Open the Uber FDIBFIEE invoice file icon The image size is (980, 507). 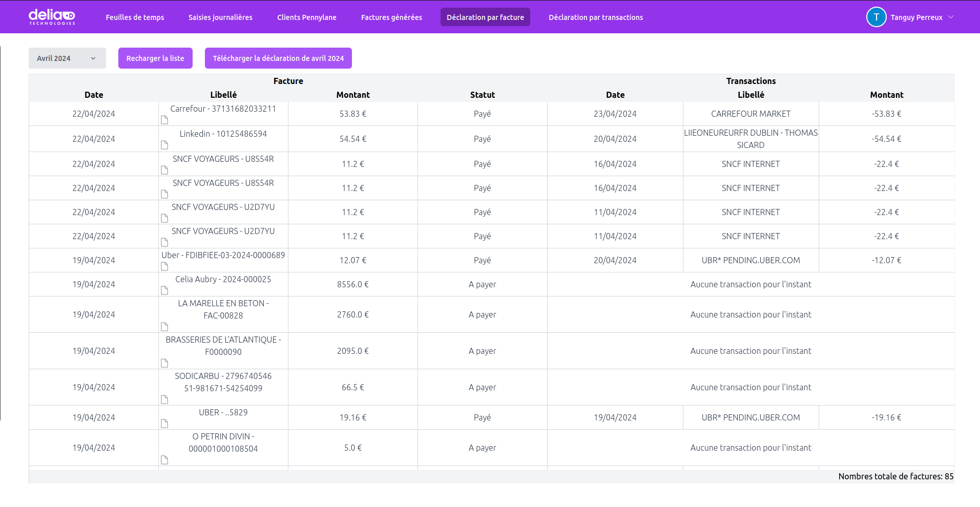pos(164,266)
